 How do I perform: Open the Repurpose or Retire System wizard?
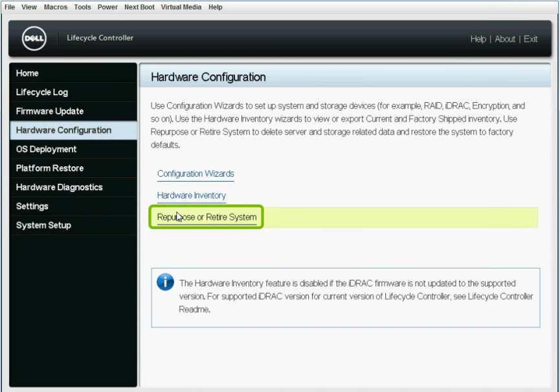(206, 217)
